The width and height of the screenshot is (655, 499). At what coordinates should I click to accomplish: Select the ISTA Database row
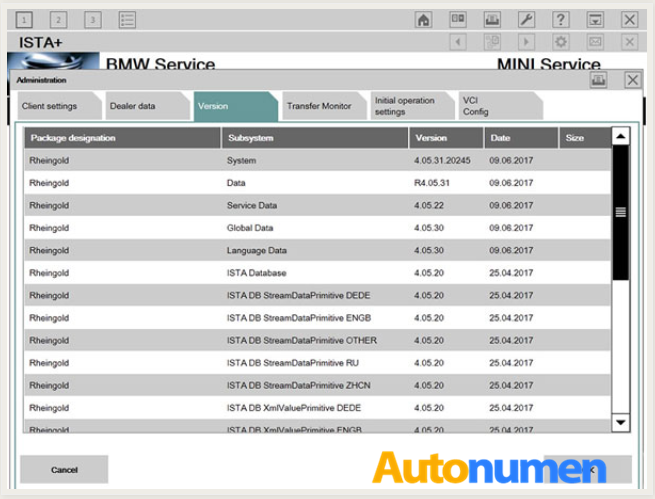point(317,273)
